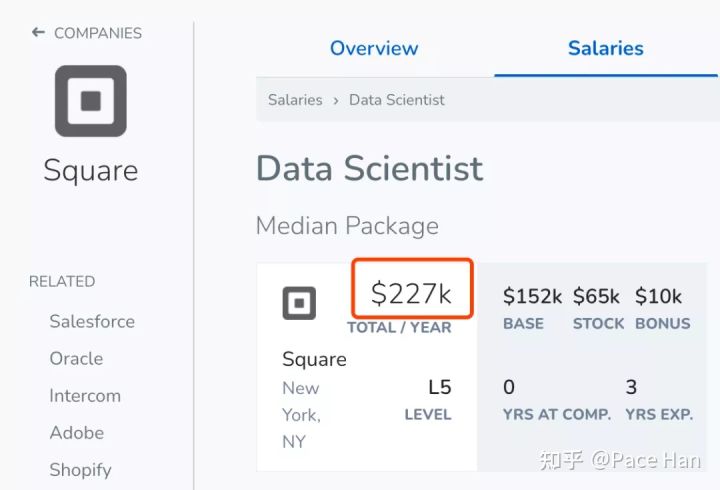This screenshot has height=490, width=720.
Task: Click the L5 level value
Action: tap(439, 388)
